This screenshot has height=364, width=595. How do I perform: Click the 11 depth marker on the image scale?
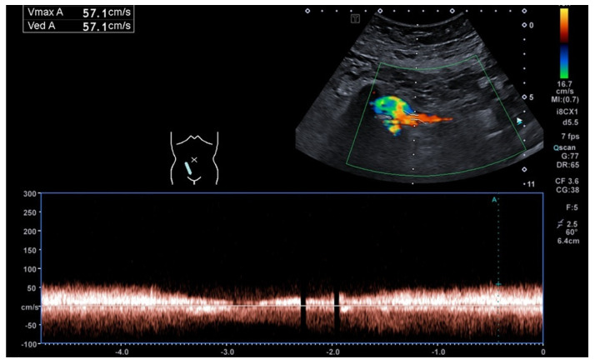pos(531,184)
